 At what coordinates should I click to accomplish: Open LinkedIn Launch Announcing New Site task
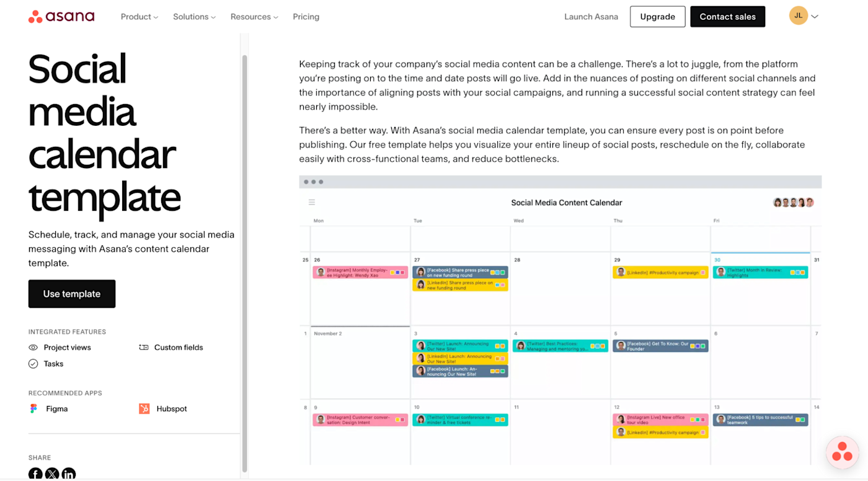coord(460,358)
